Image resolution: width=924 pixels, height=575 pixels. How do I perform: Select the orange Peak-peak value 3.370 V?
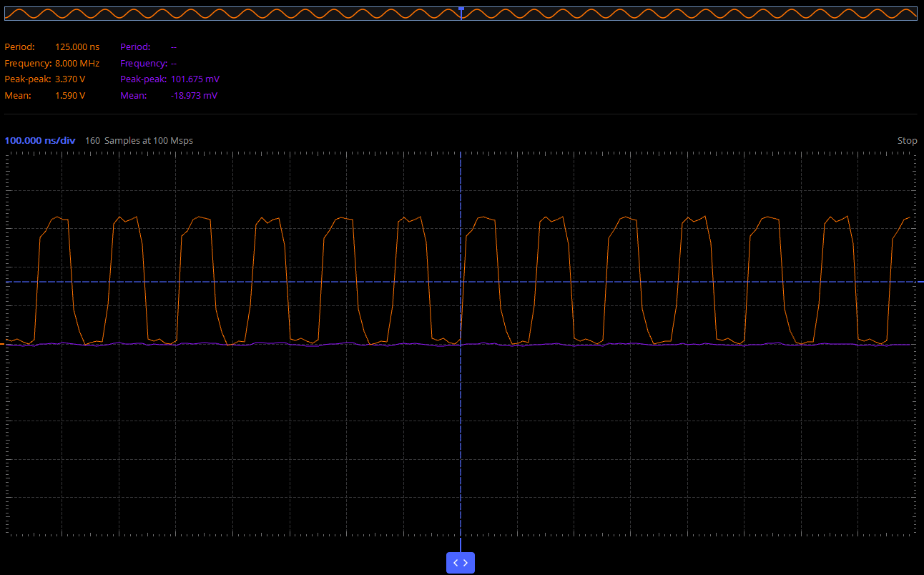70,79
